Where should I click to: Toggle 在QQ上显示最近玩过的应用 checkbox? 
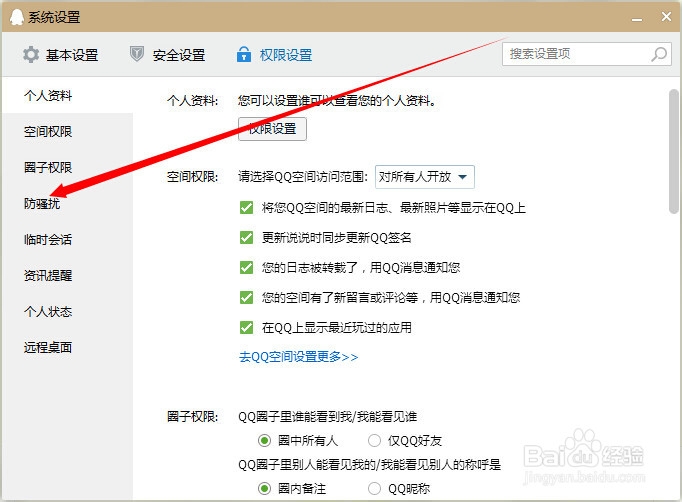pos(246,327)
